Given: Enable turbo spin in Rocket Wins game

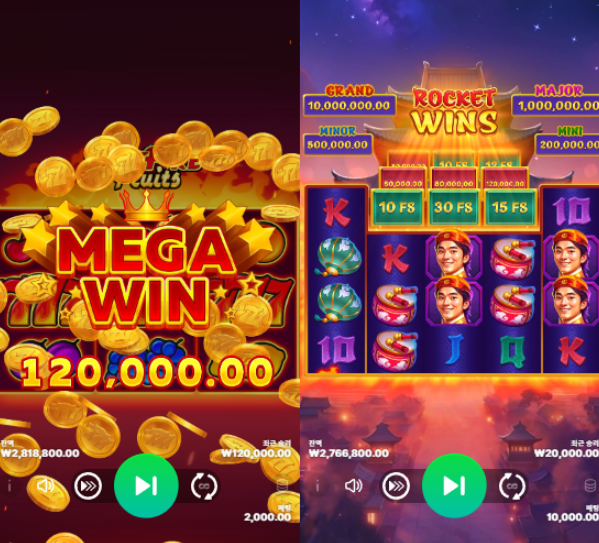Looking at the screenshot, I should click(x=396, y=486).
